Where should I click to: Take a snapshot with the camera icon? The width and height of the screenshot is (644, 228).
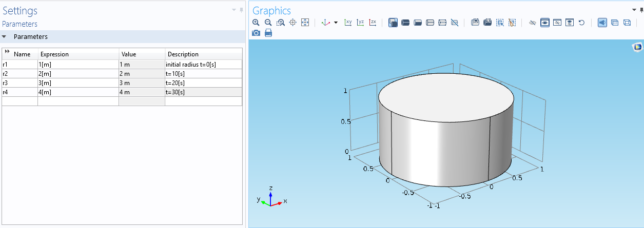[x=256, y=33]
